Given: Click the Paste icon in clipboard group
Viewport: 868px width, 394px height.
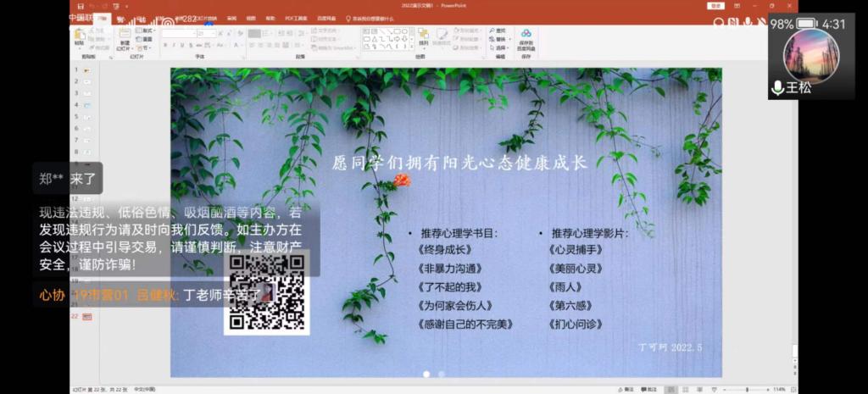Looking at the screenshot, I should click(79, 36).
